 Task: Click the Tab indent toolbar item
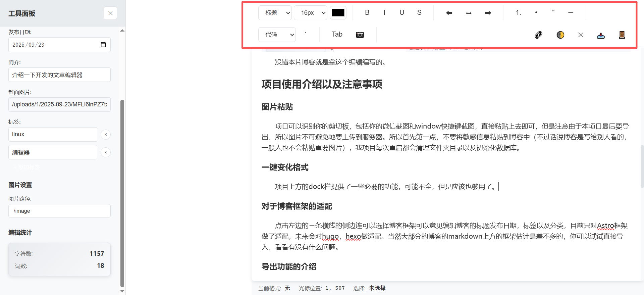pos(337,34)
